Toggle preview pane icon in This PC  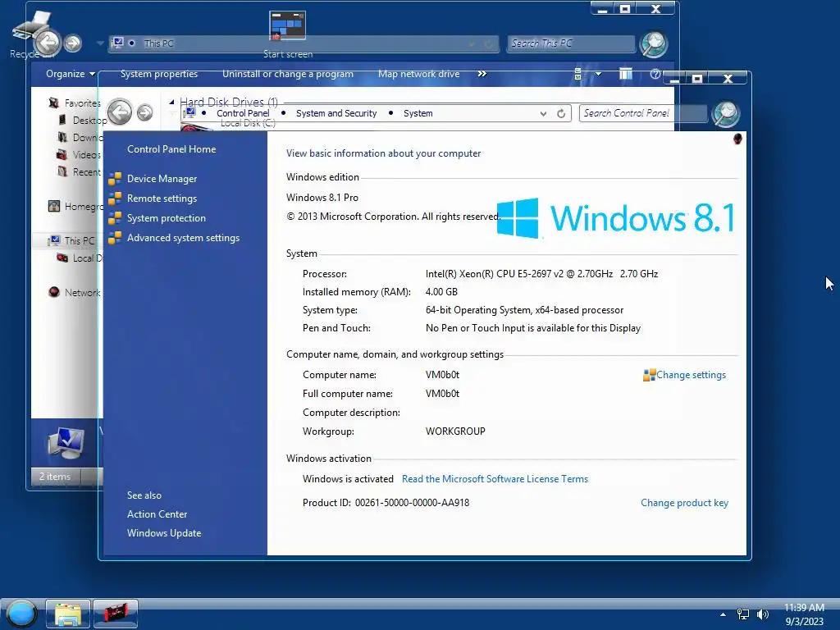pos(625,74)
